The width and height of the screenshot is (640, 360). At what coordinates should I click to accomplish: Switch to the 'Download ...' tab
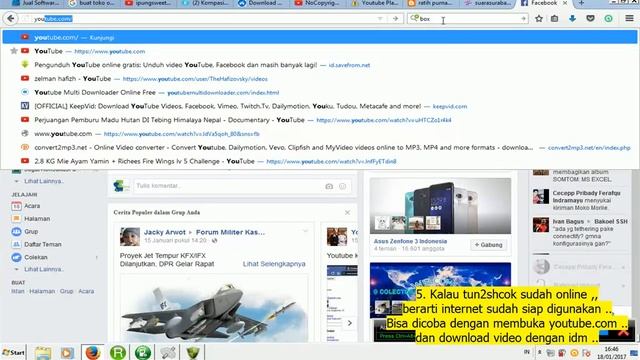pos(262,3)
